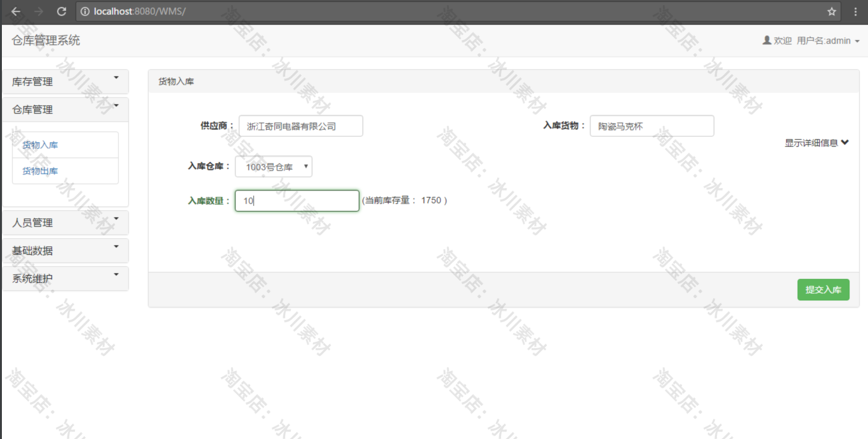
Task: Click the 当前库存量 1750 text
Action: pyautogui.click(x=404, y=200)
